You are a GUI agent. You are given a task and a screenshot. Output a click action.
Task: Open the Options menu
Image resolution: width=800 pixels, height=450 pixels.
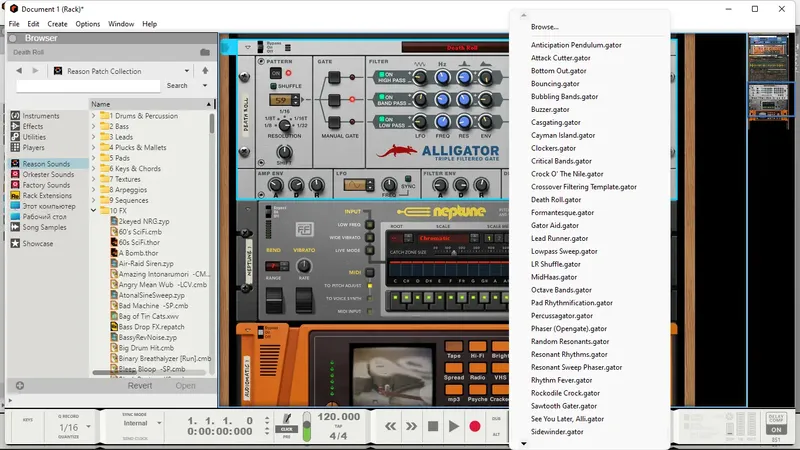(x=88, y=24)
